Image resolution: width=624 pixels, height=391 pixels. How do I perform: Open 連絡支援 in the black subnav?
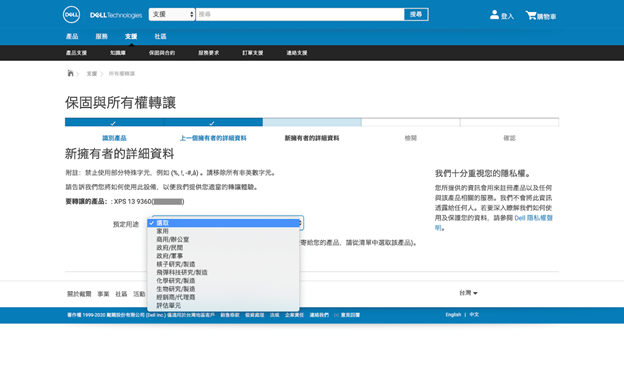(297, 53)
